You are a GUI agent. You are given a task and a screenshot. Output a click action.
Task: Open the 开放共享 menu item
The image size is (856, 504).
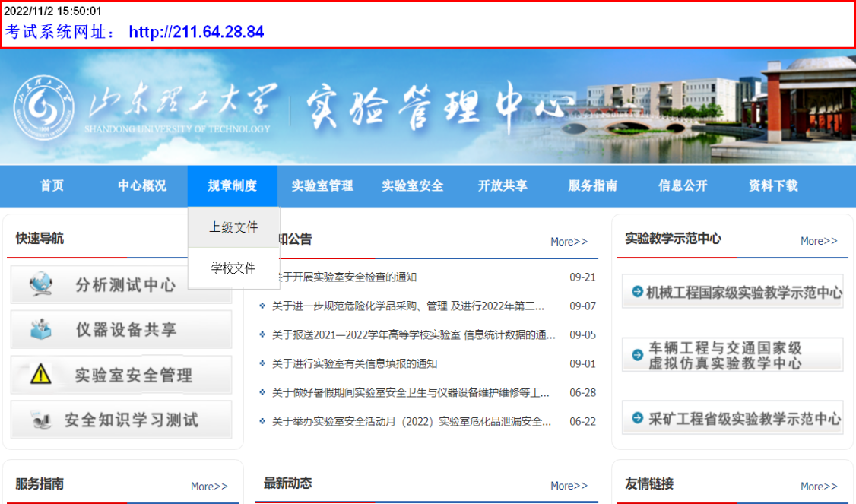(503, 185)
